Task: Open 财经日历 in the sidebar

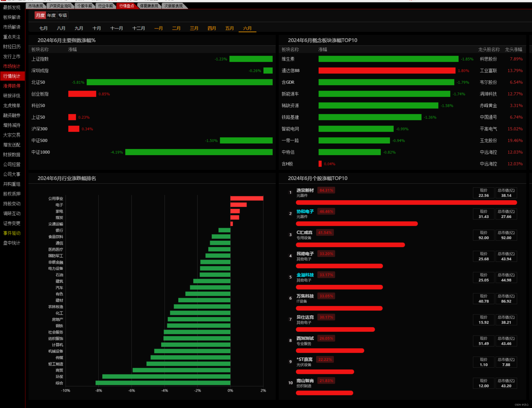Action: click(x=12, y=47)
